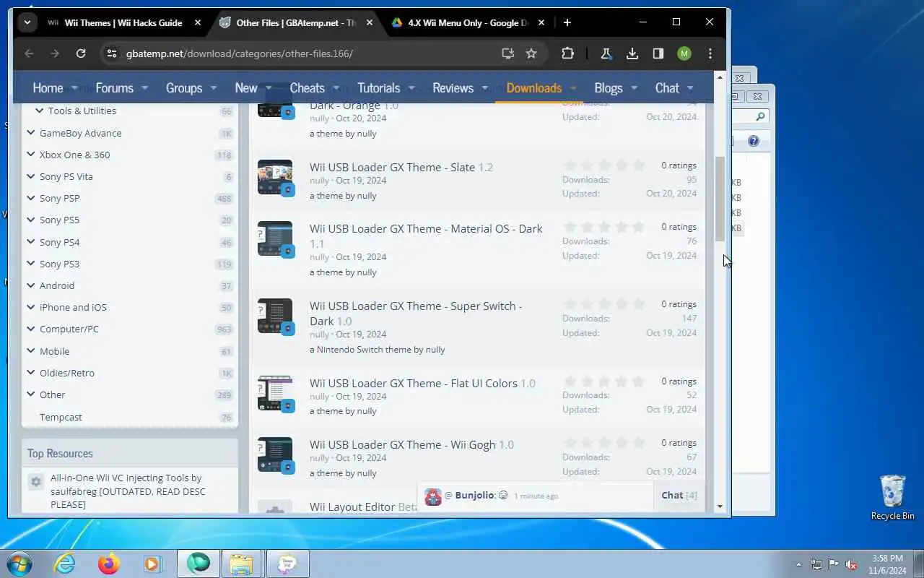The image size is (924, 578).
Task: View site information icon beside the URL
Action: (x=110, y=53)
